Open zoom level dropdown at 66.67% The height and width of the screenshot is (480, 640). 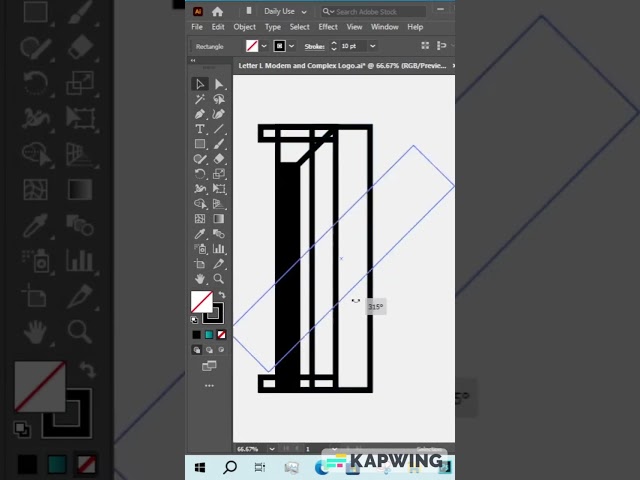pos(272,449)
